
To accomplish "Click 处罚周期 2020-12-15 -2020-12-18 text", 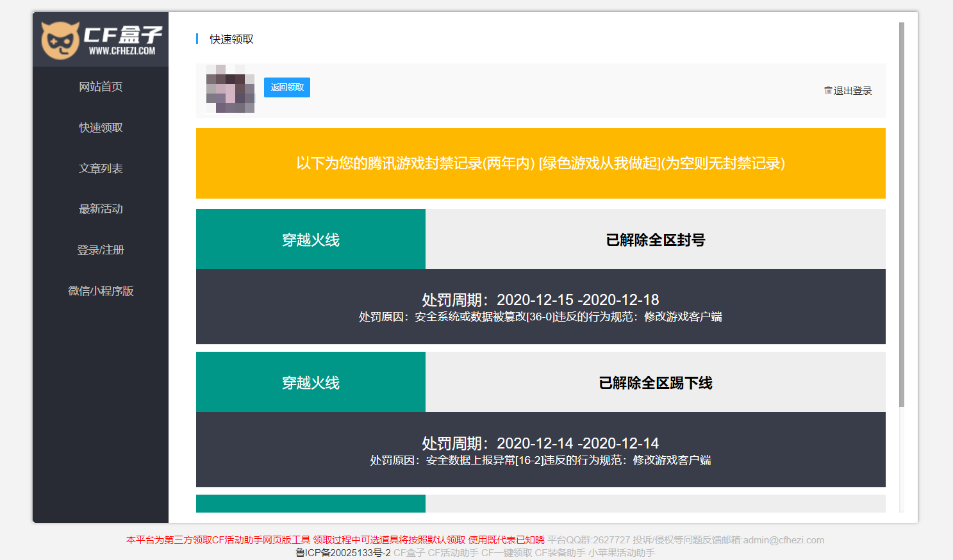I will [x=540, y=300].
